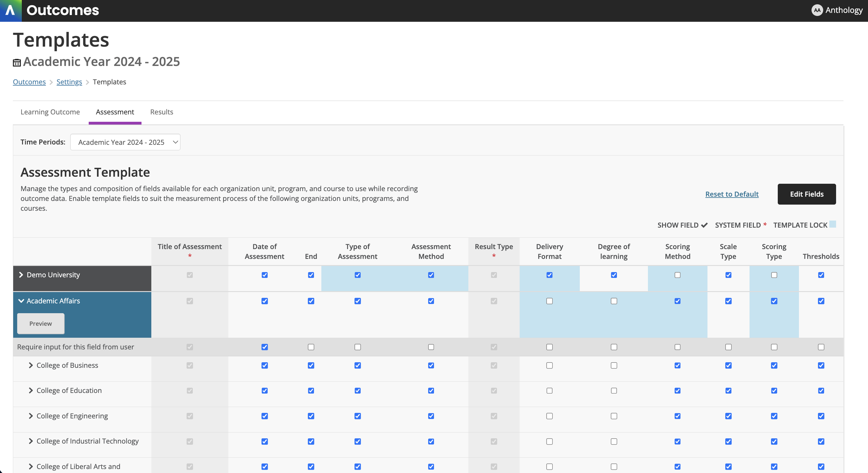
Task: Click the Template Lock color swatch
Action: [832, 224]
